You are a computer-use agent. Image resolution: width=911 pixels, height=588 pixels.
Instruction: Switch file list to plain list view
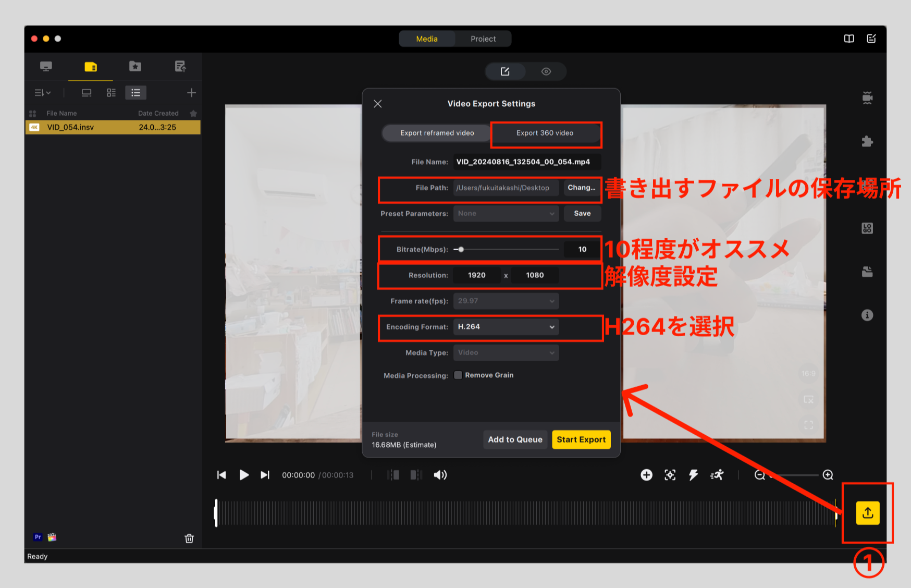click(x=136, y=93)
